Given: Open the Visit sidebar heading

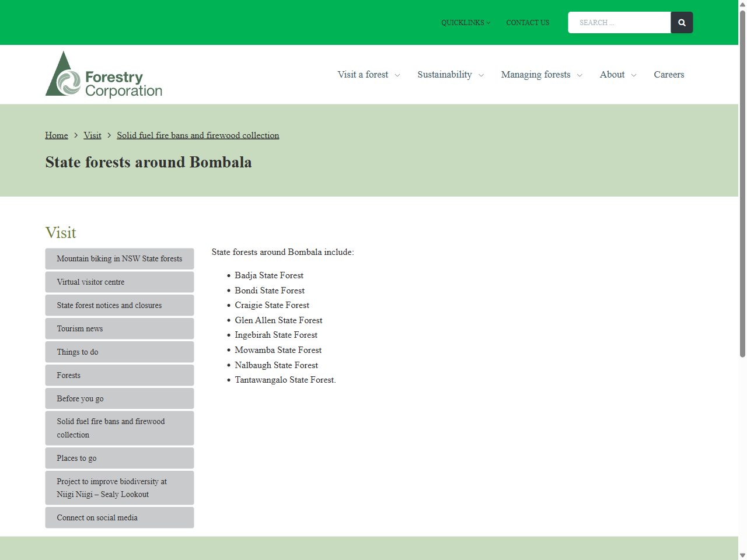Looking at the screenshot, I should [61, 233].
